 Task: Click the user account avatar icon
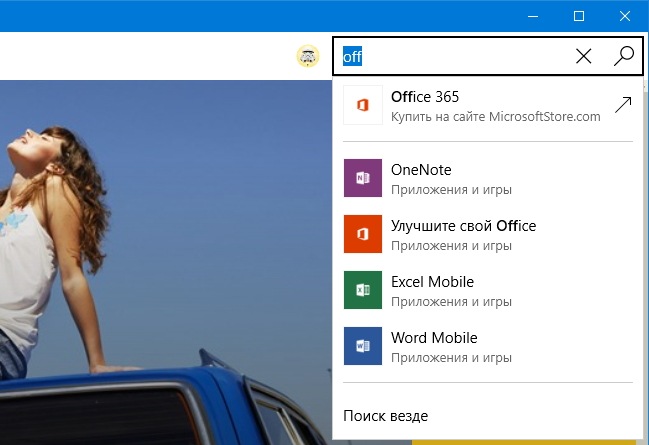(x=308, y=56)
